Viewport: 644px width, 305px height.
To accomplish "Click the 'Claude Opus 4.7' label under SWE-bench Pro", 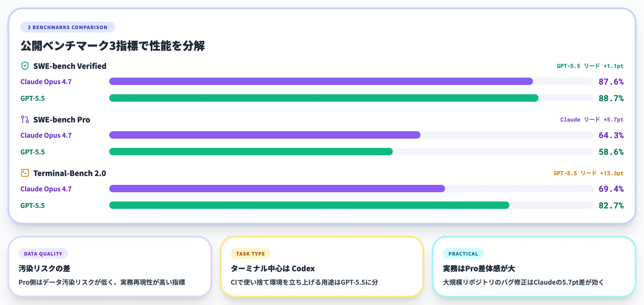I will click(46, 135).
